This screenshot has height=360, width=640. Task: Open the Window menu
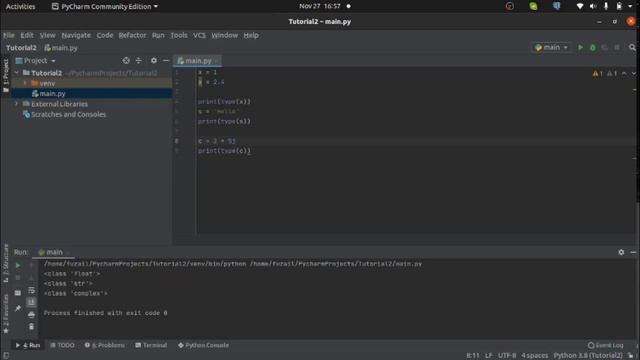click(224, 35)
